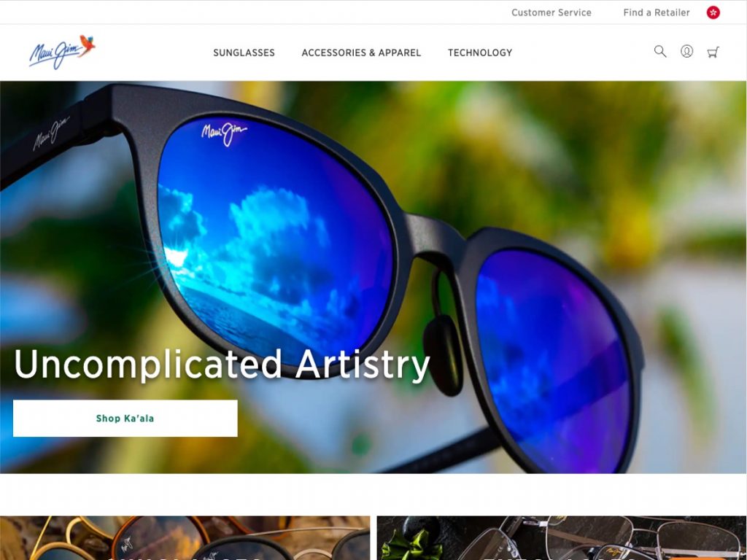The width and height of the screenshot is (747, 560).
Task: Open the search magnifier icon
Action: (659, 52)
